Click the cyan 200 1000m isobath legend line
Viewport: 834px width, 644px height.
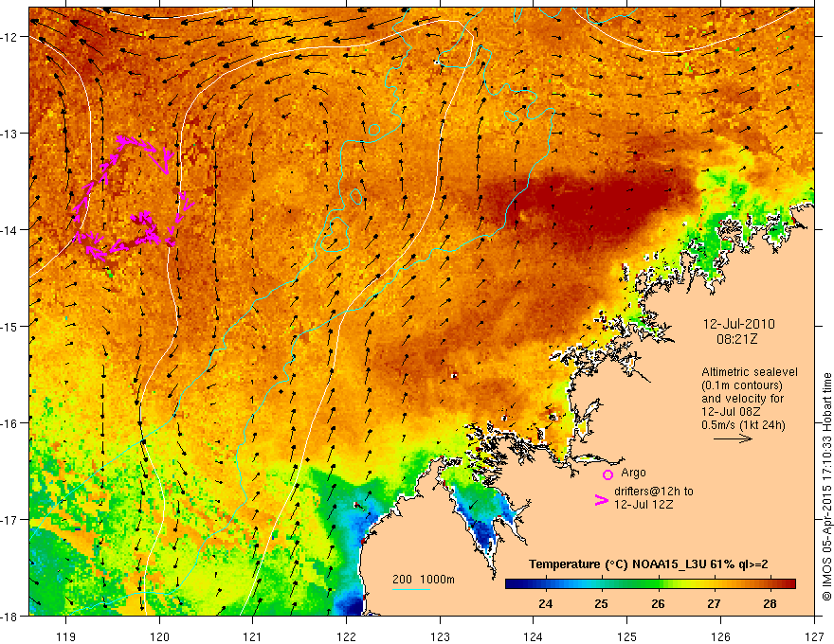tap(411, 589)
